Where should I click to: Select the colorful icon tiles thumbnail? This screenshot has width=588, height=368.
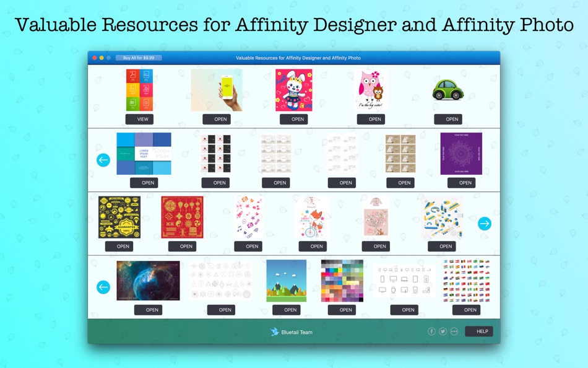(139, 90)
